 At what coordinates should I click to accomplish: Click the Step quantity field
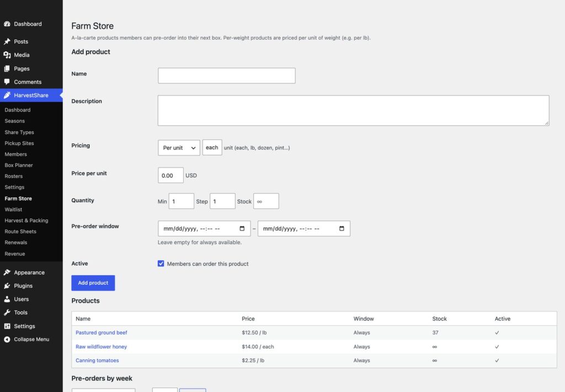(222, 201)
